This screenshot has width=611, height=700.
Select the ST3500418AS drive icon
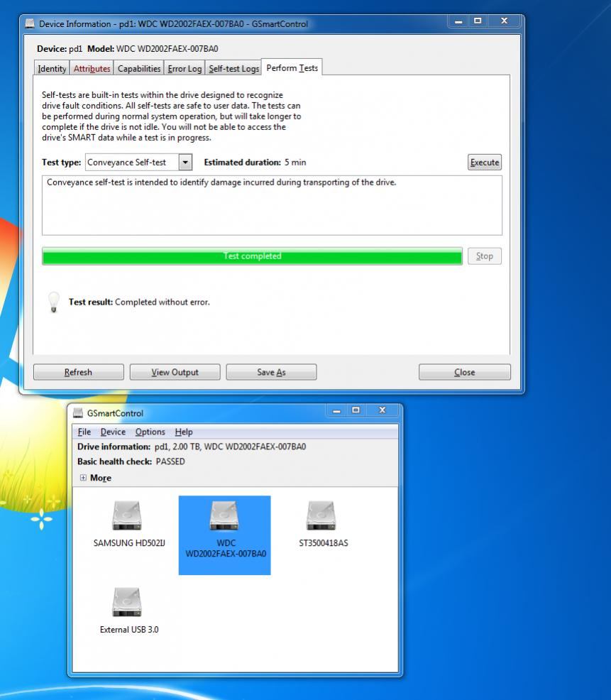coord(321,515)
